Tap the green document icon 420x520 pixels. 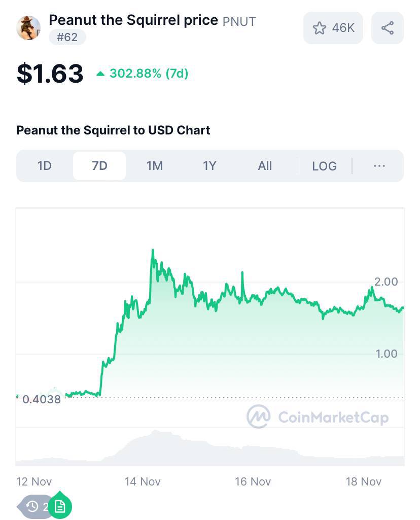click(x=60, y=506)
